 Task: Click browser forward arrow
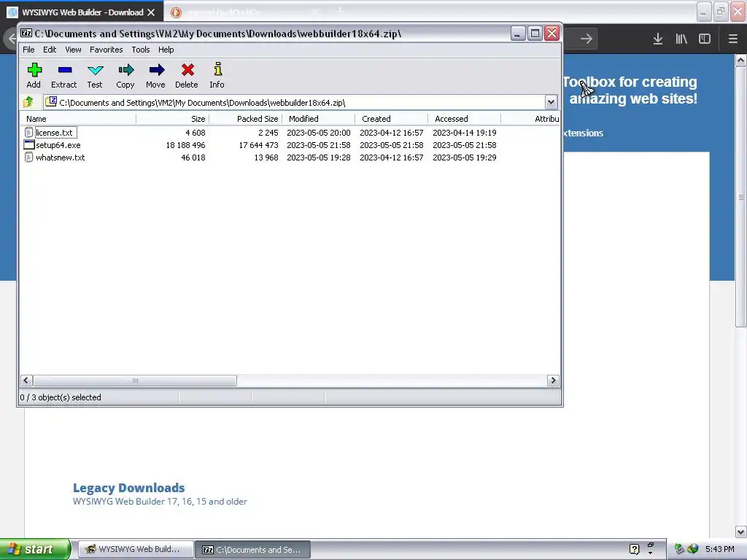point(586,39)
